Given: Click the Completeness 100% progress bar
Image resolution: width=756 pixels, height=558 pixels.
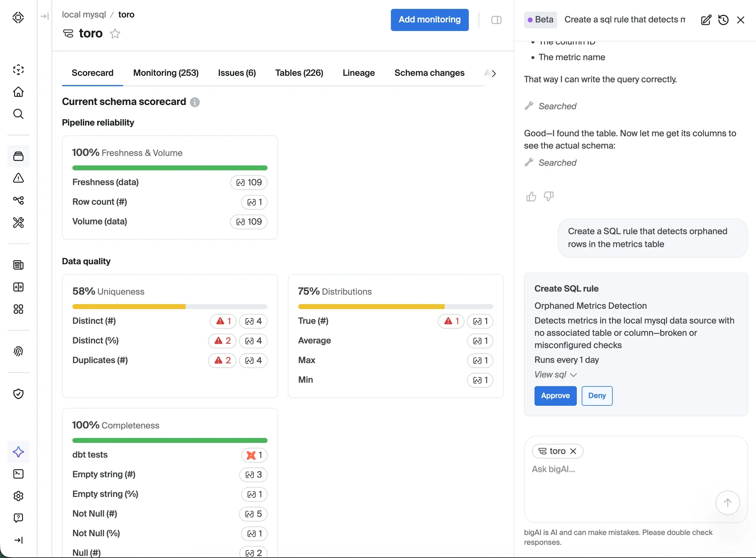Looking at the screenshot, I should 170,440.
